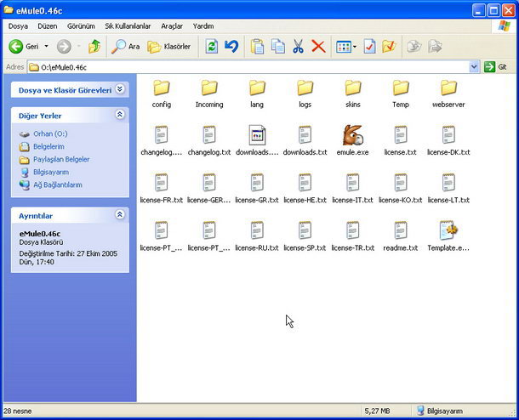519x420 pixels.
Task: Click the Properties checkmark sheet icon
Action: pos(369,47)
